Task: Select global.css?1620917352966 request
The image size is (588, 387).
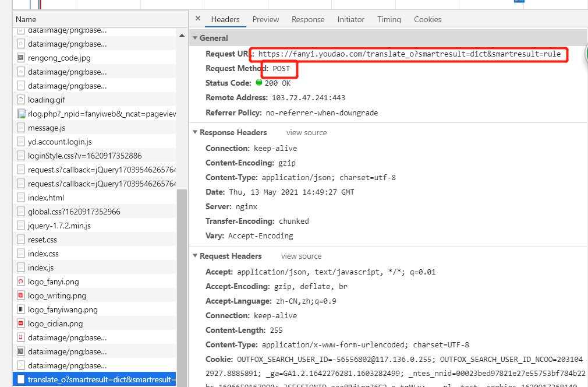Action: (x=94, y=212)
